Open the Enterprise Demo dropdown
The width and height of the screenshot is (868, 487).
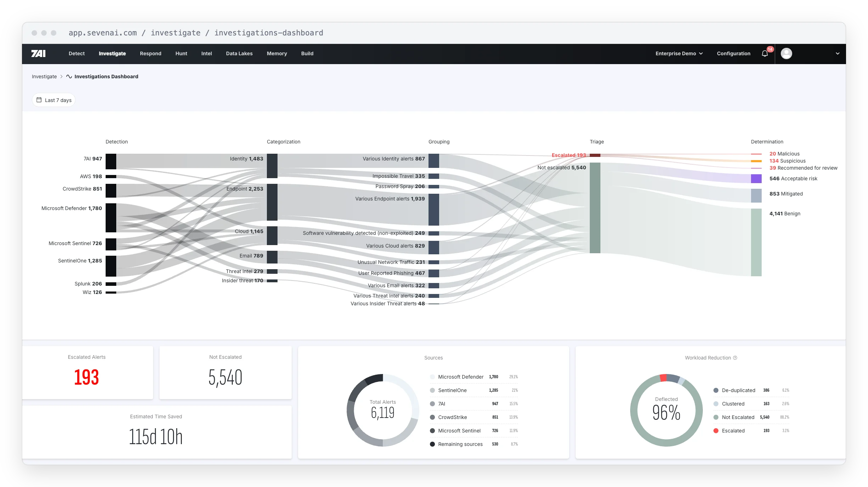(679, 53)
